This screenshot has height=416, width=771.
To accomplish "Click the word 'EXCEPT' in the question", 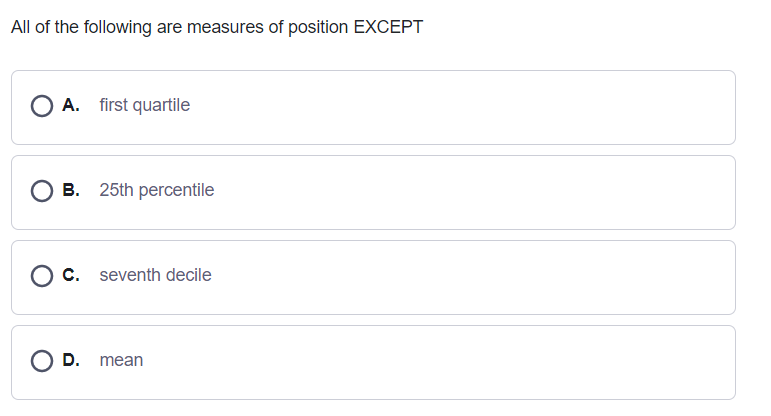I will pos(388,28).
